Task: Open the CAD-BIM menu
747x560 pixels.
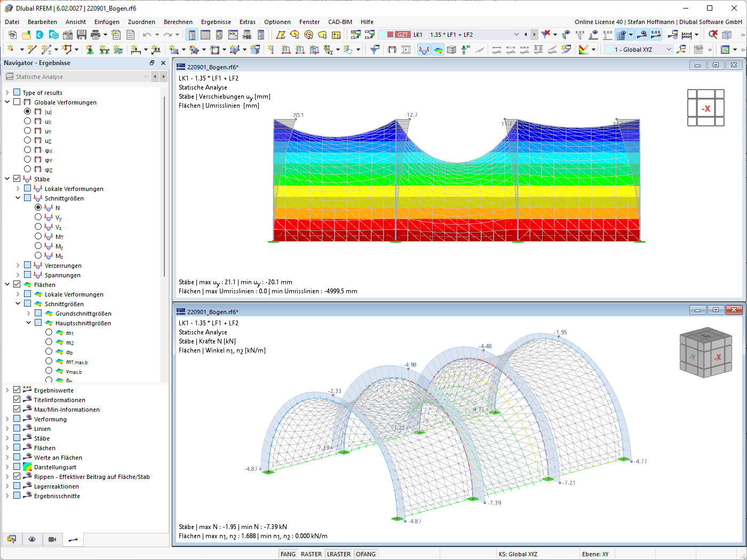Action: (340, 22)
